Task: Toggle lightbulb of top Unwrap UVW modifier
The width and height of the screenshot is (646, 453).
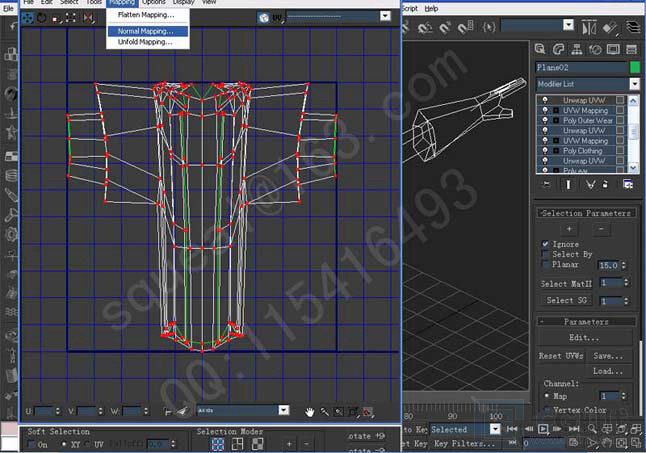Action: tap(545, 100)
